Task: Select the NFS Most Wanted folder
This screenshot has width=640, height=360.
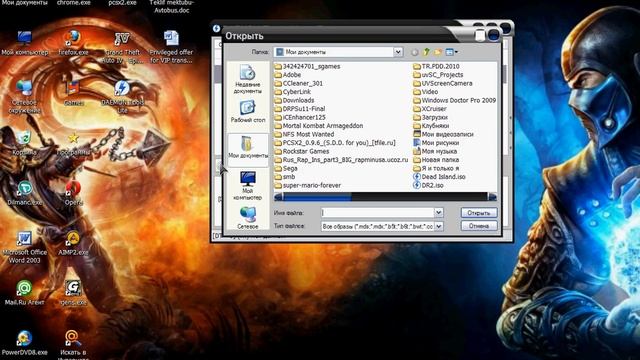Action: 304,134
